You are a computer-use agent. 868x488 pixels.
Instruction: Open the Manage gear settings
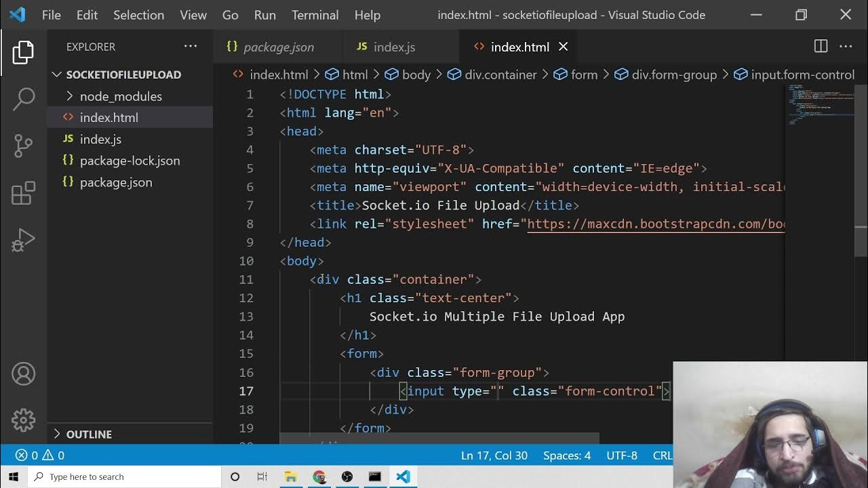[23, 420]
